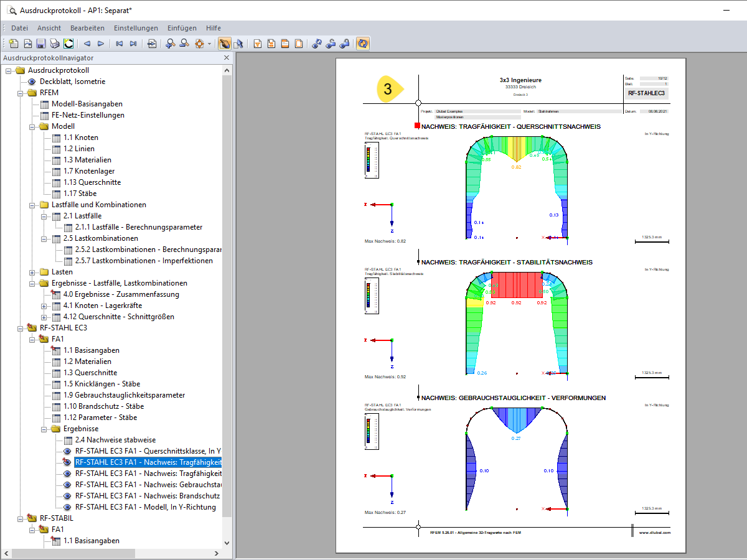Viewport: 747px width, 560px height.
Task: Click the first chain link icon
Action: [x=317, y=44]
